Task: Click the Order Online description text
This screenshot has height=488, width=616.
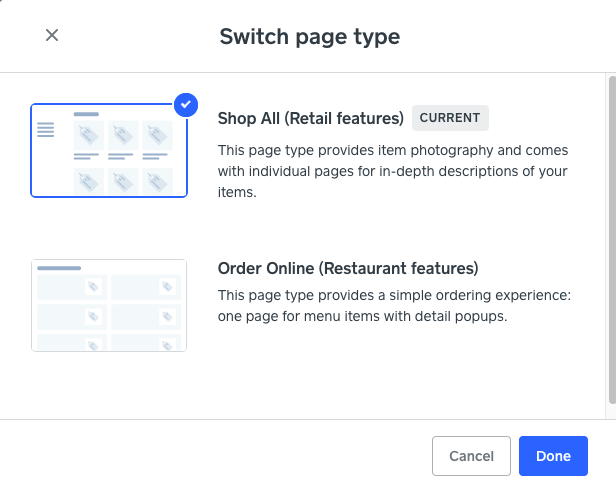Action: pyautogui.click(x=394, y=306)
